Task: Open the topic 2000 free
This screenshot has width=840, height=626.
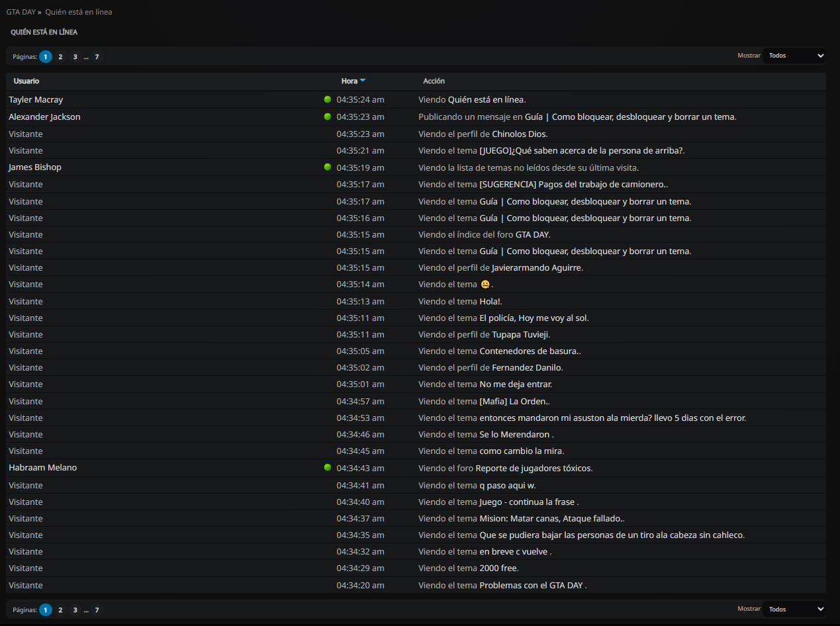Action: click(498, 568)
